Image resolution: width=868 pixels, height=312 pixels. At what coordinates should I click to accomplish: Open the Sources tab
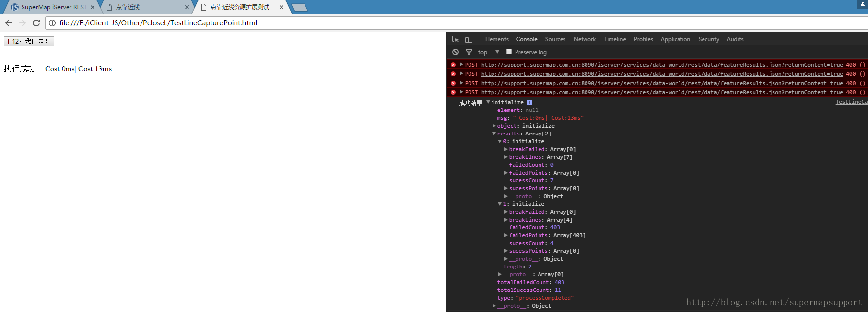click(555, 39)
